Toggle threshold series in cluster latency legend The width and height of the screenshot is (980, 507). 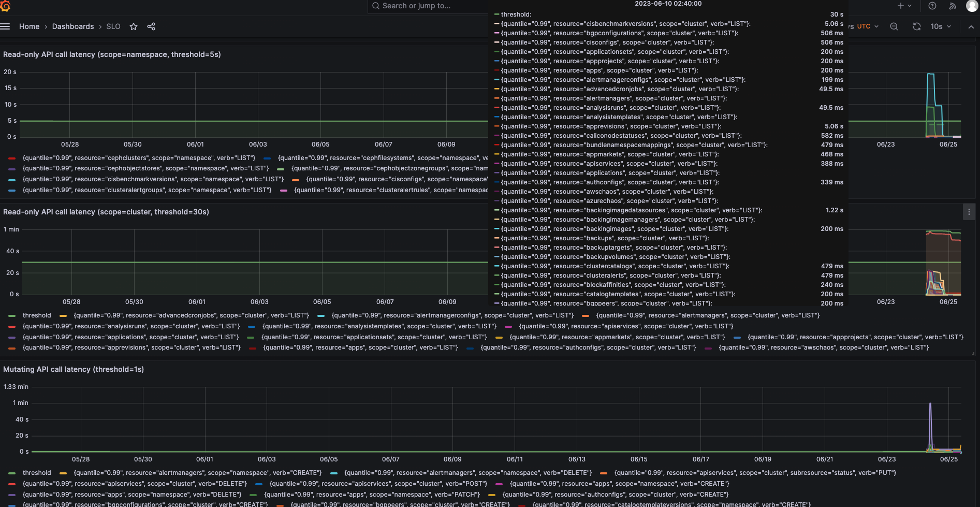[37, 315]
